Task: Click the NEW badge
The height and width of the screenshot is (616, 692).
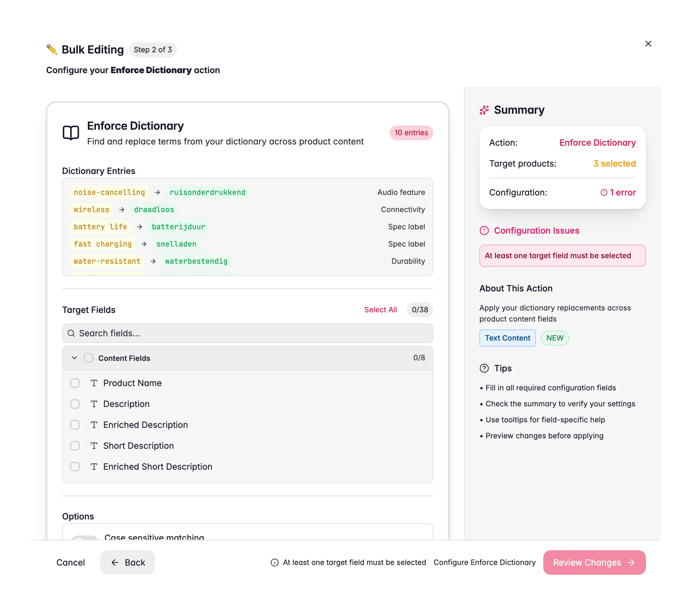Action: (555, 338)
